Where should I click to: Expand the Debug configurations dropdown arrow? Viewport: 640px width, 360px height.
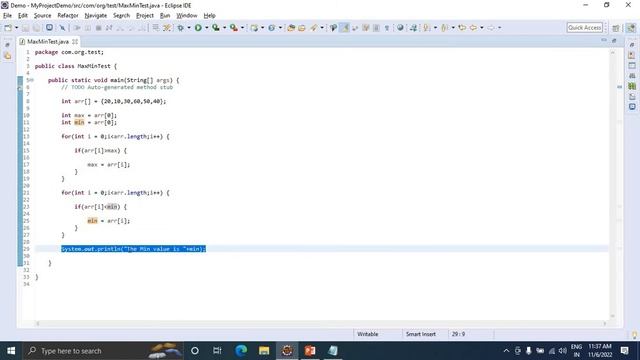[x=189, y=28]
